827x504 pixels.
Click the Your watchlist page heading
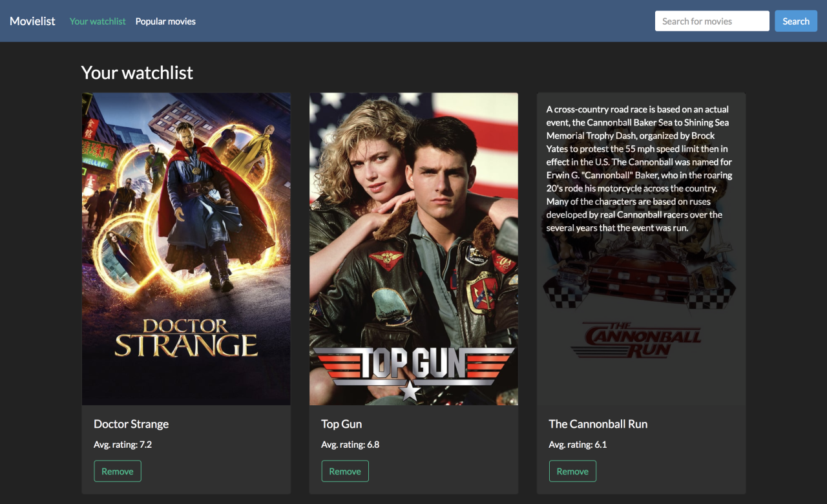(137, 72)
